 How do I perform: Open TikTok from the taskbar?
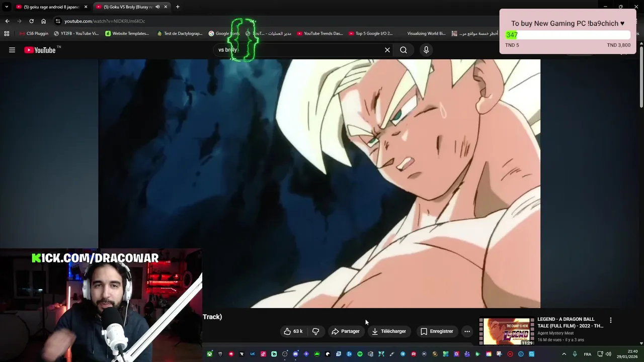pos(263,354)
